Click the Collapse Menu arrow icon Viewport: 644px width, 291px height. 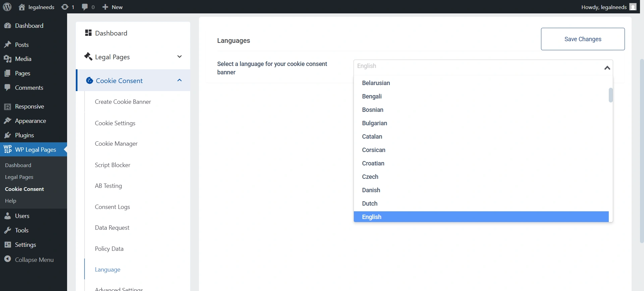tap(7, 259)
